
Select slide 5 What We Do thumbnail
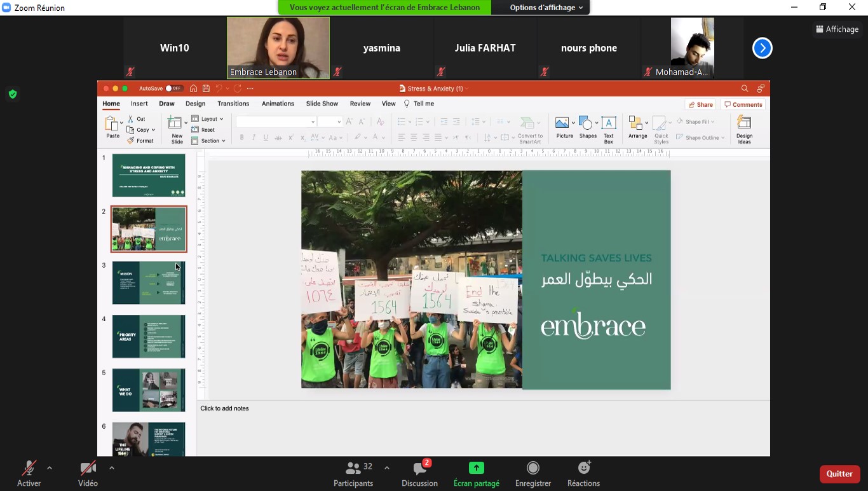[x=149, y=390]
